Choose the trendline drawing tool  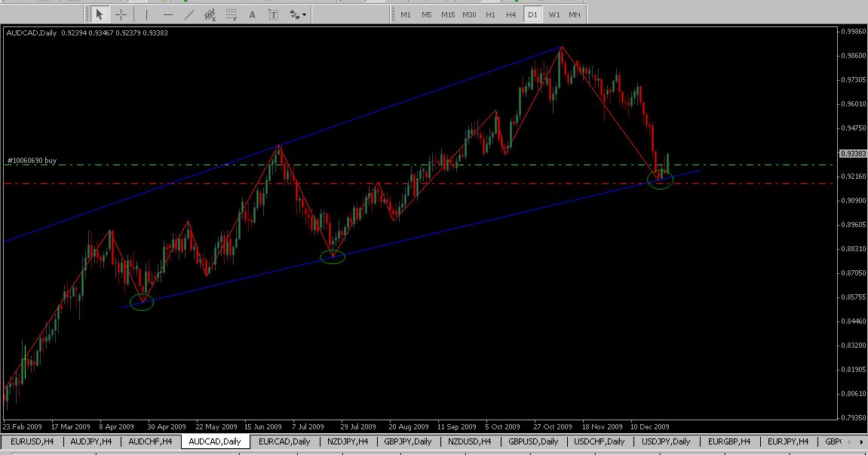click(x=189, y=14)
